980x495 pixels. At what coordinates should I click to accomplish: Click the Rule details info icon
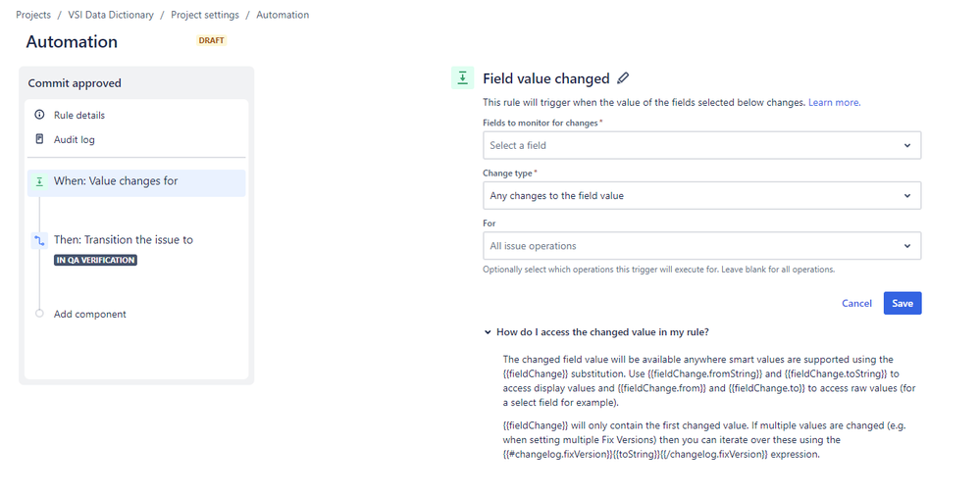click(39, 115)
